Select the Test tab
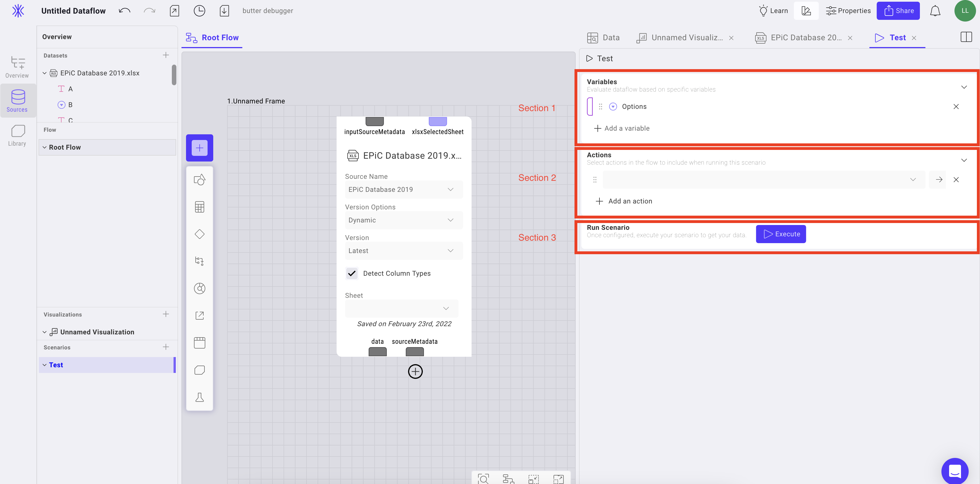The image size is (980, 484). (890, 37)
